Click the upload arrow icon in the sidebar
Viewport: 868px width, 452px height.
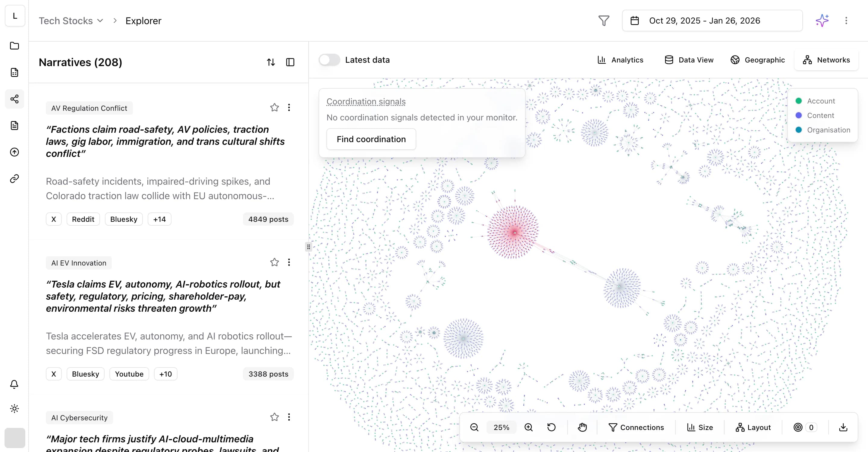point(14,152)
